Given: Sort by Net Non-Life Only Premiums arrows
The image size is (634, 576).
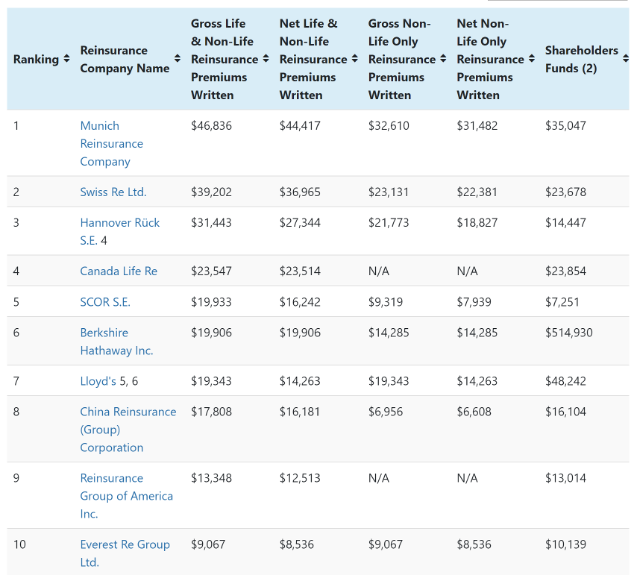Looking at the screenshot, I should point(532,59).
